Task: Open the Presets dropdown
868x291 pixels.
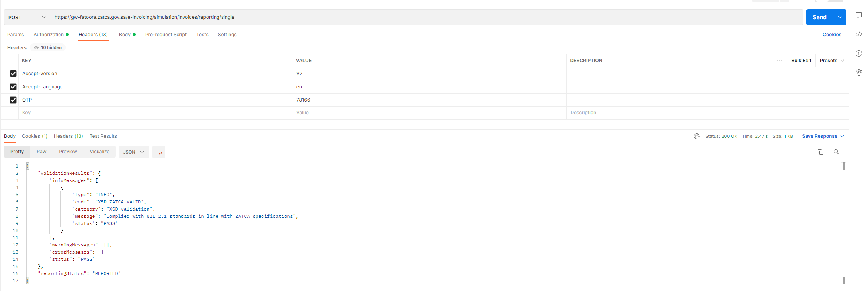Action: click(x=831, y=61)
